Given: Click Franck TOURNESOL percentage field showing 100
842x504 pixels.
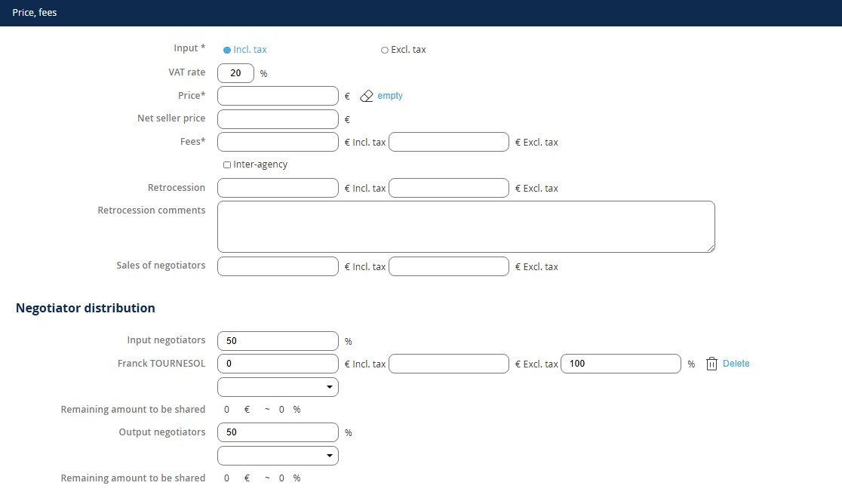Looking at the screenshot, I should (621, 364).
